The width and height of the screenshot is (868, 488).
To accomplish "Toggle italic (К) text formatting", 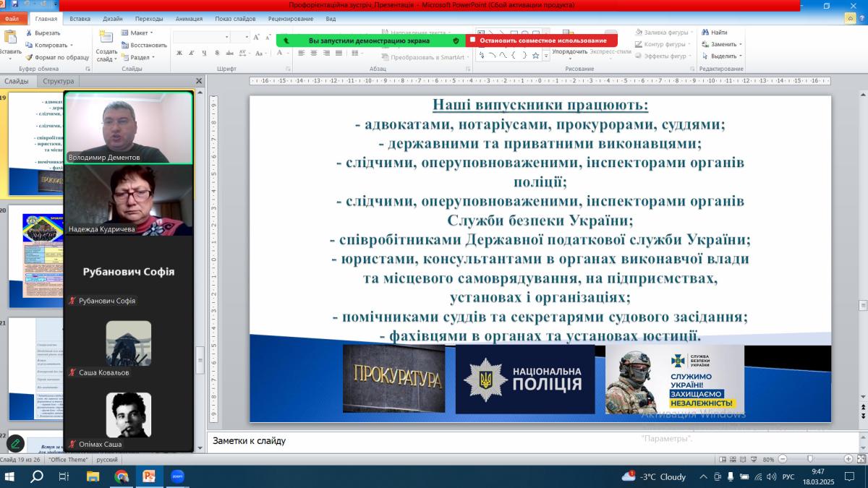I will pyautogui.click(x=192, y=53).
